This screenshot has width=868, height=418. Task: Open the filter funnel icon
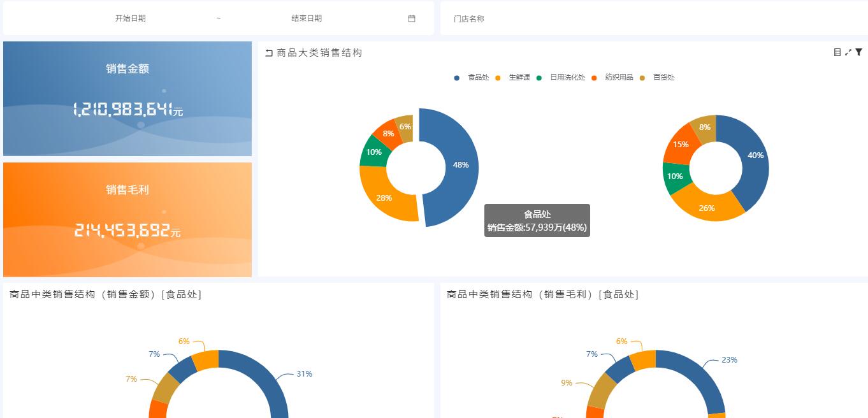pyautogui.click(x=858, y=52)
